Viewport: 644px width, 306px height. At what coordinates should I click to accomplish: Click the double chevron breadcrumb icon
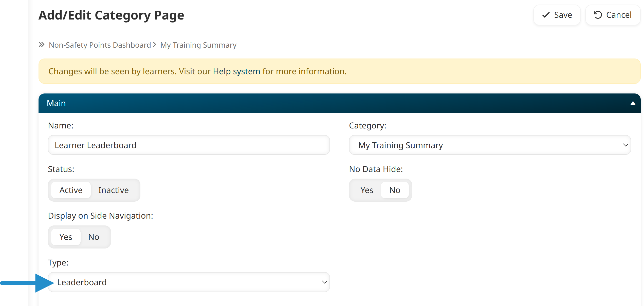click(x=42, y=45)
